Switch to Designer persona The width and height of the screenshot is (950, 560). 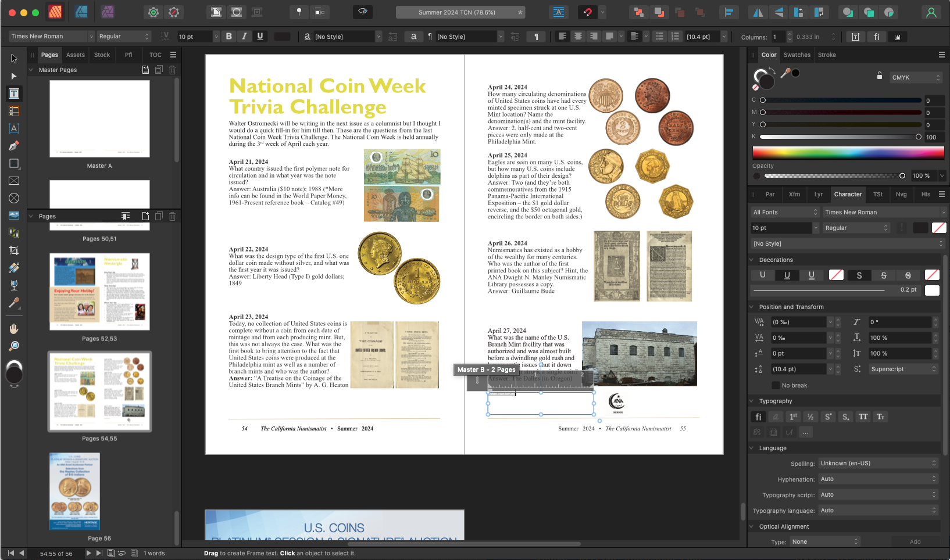pos(81,12)
